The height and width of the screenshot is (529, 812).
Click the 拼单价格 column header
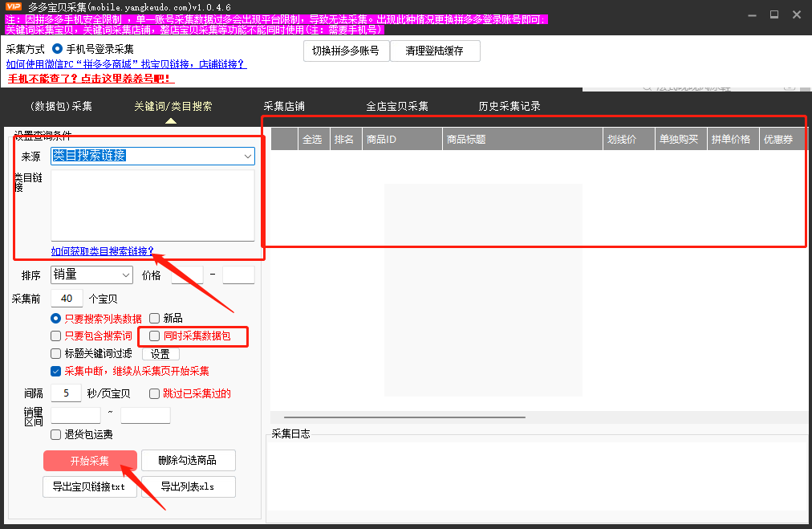[x=733, y=139]
